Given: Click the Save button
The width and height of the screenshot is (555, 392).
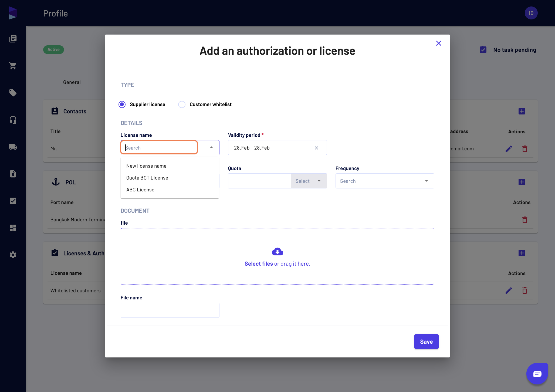Looking at the screenshot, I should point(427,342).
